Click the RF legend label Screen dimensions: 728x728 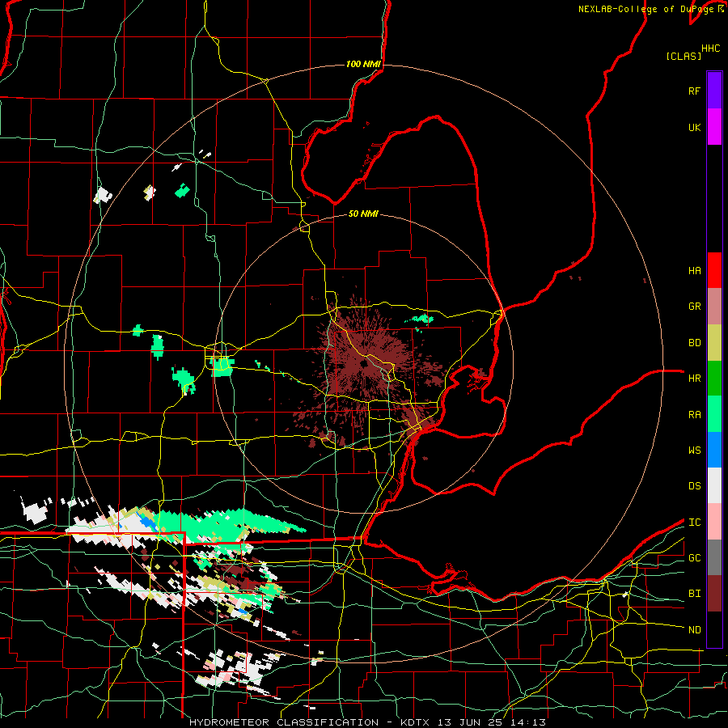694,91
